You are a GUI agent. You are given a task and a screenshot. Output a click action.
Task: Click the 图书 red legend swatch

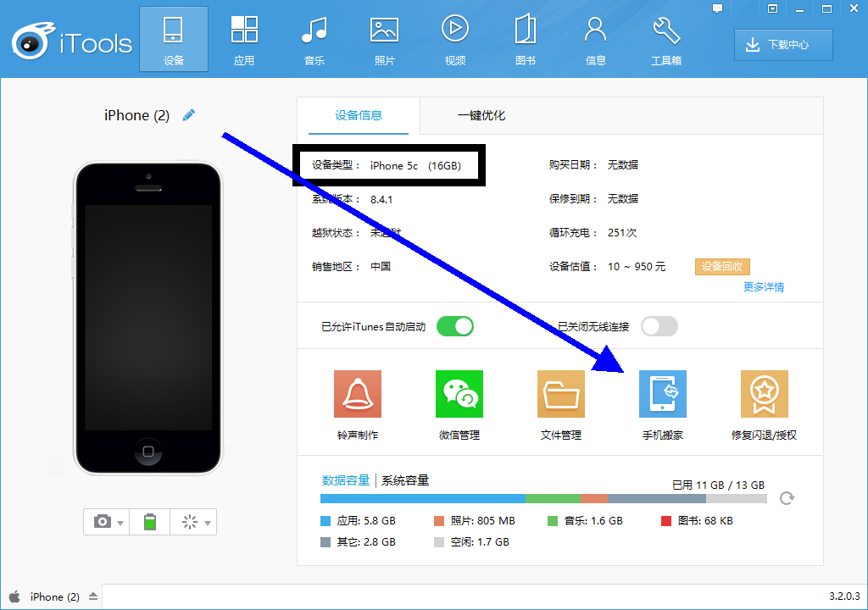click(666, 521)
